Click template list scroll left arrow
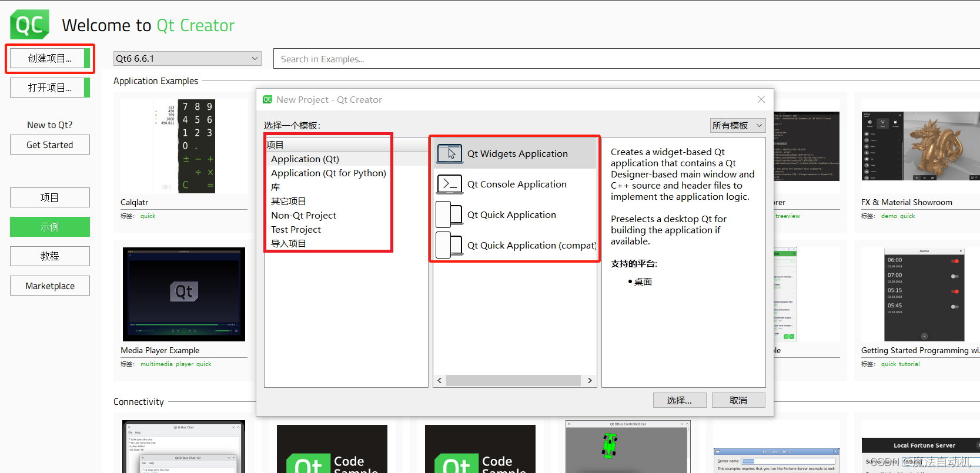This screenshot has height=473, width=980. pos(440,381)
